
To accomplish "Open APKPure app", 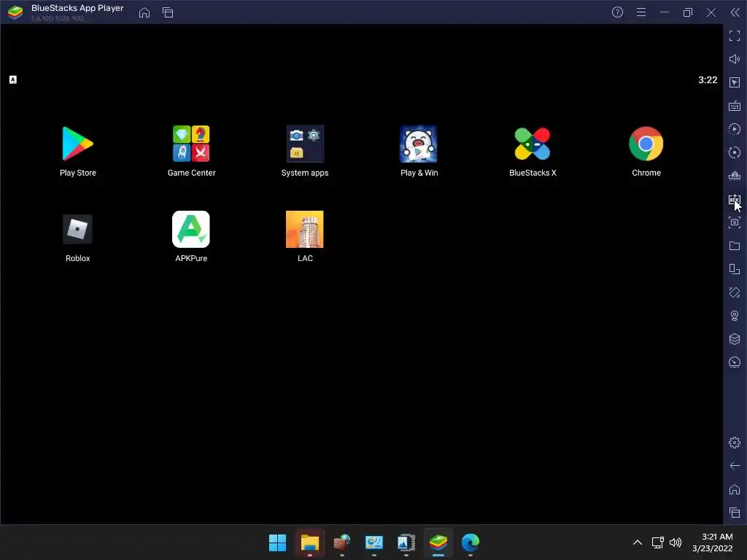I will pos(191,229).
